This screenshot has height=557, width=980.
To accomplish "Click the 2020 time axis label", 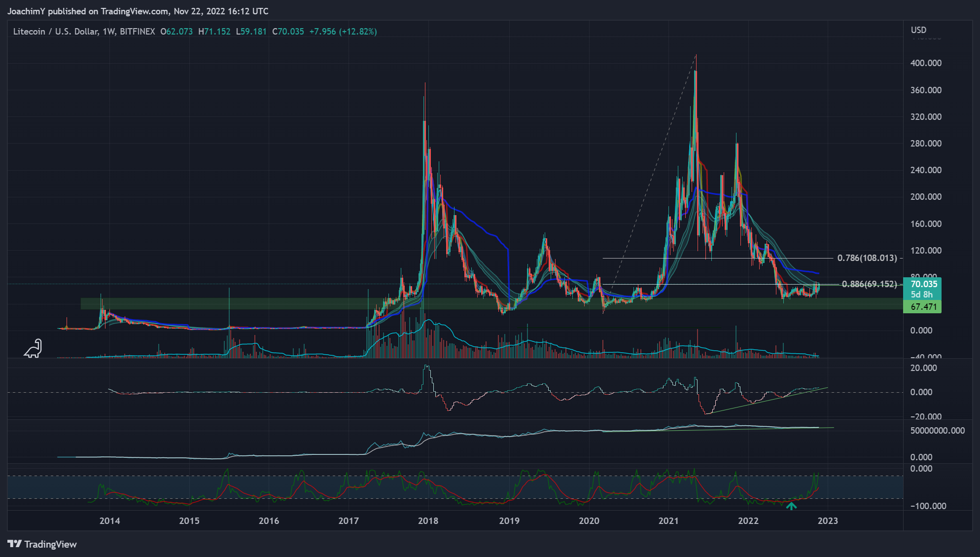I will pyautogui.click(x=589, y=521).
